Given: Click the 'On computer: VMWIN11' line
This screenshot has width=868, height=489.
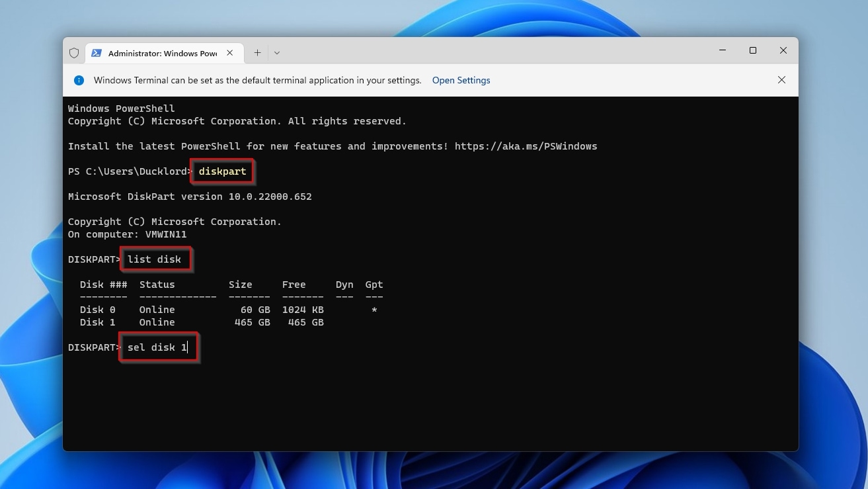Looking at the screenshot, I should pos(128,234).
